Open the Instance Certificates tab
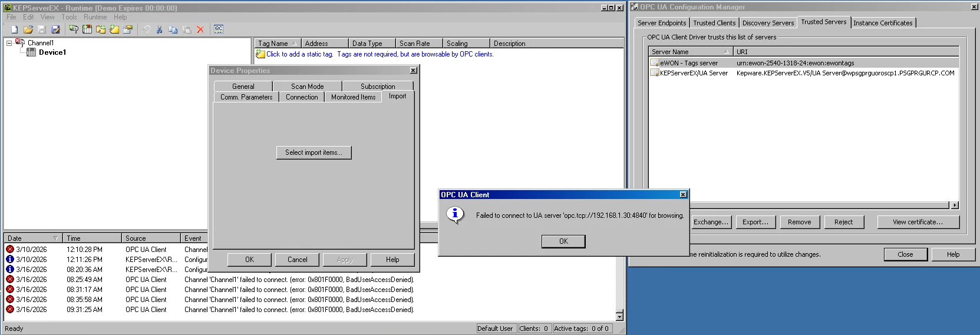980x335 pixels. pyautogui.click(x=883, y=23)
